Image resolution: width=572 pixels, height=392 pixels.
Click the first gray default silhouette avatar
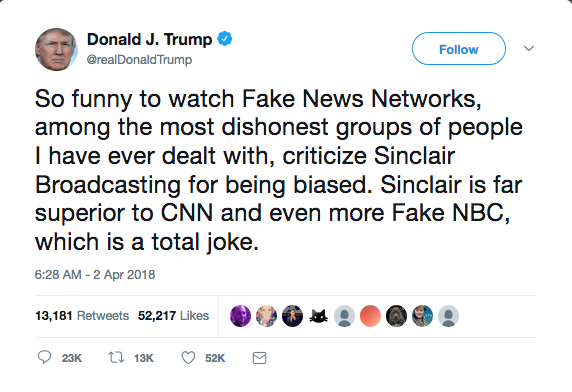[x=344, y=316]
